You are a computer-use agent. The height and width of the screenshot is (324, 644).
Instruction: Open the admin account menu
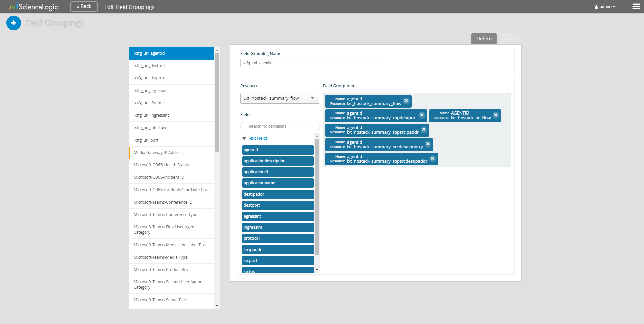pyautogui.click(x=604, y=6)
